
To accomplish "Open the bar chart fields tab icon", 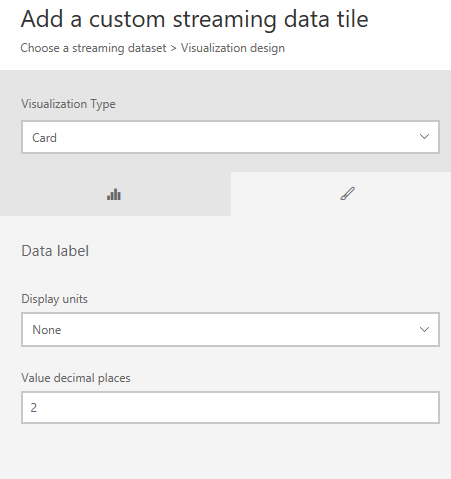I will 114,194.
